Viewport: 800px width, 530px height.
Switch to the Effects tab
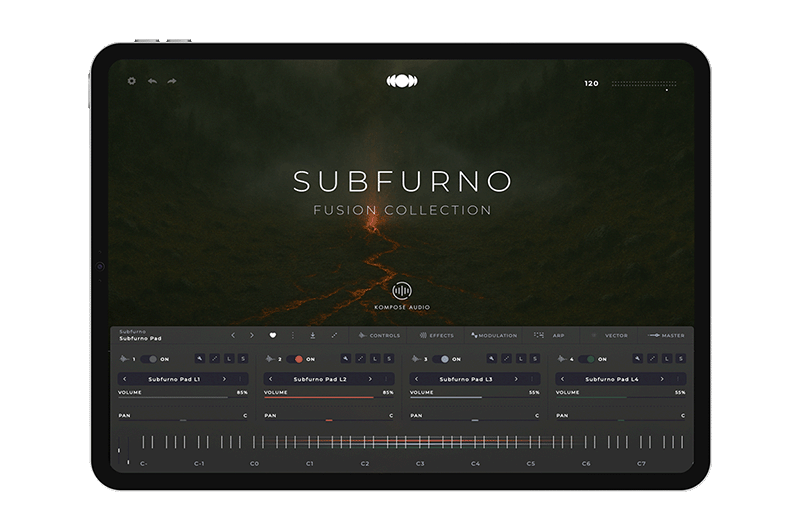[x=436, y=335]
